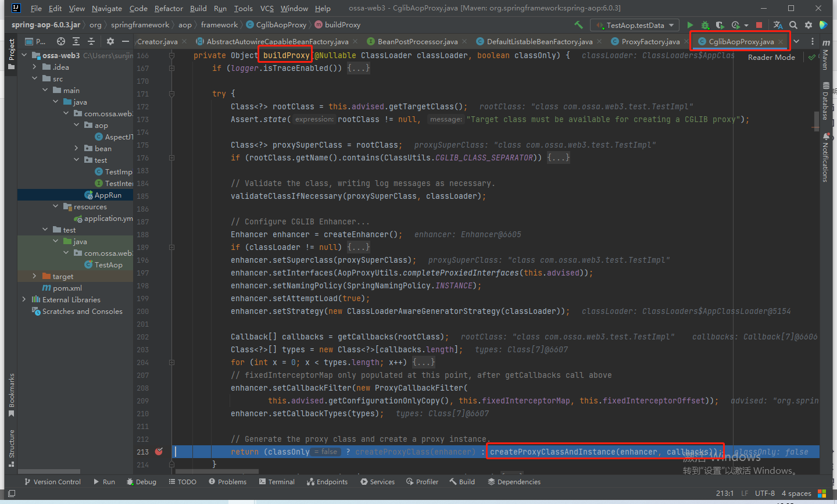Expand all in Project panel
This screenshot has height=504, width=837.
point(76,41)
